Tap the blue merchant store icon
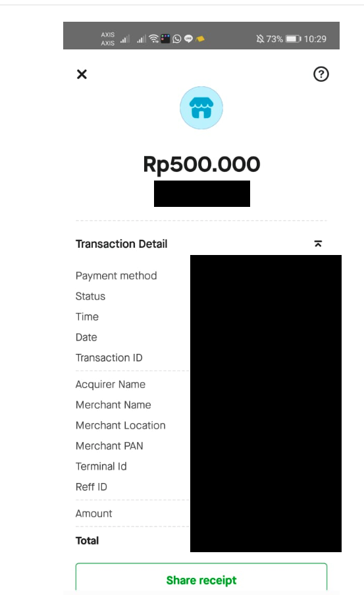The height and width of the screenshot is (595, 364). [x=201, y=108]
